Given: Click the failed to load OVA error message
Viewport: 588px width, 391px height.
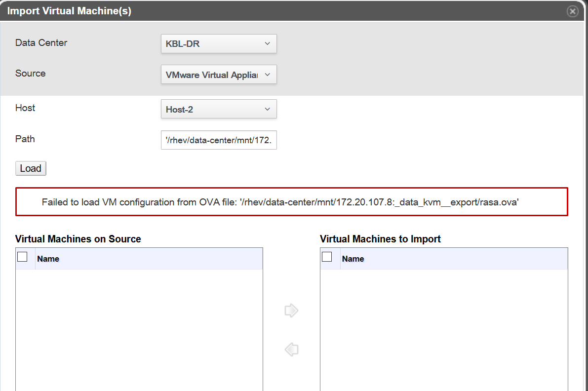Looking at the screenshot, I should point(280,202).
